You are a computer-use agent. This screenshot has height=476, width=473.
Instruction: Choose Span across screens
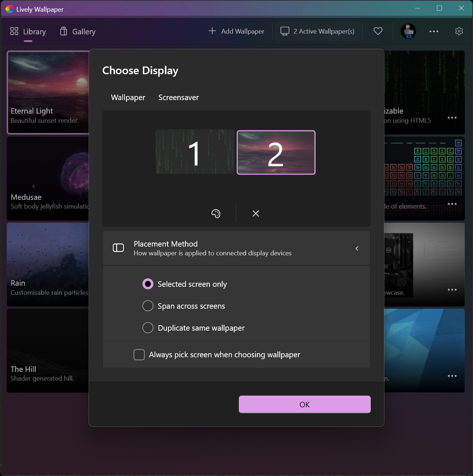[x=148, y=306]
